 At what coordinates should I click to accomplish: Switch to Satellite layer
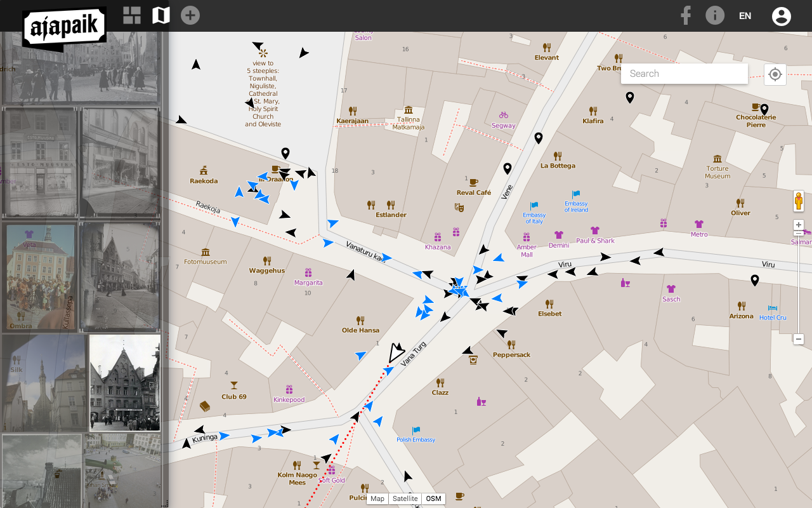(405, 498)
